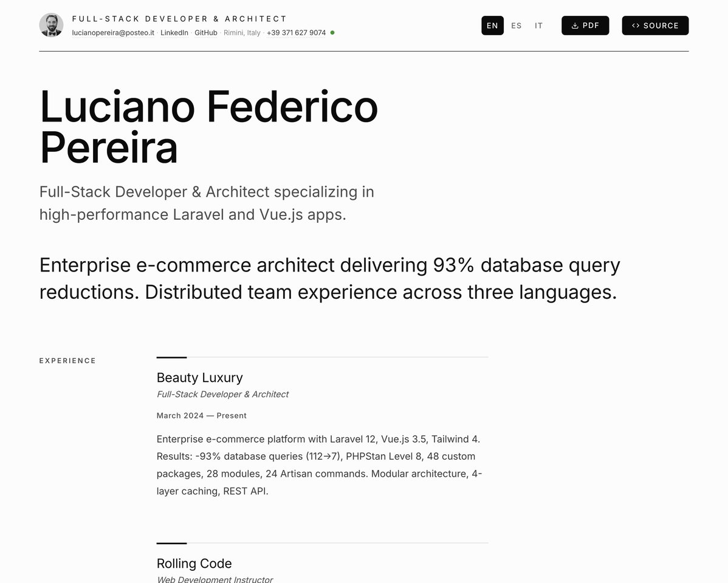Open the LinkedIn profile link
The height and width of the screenshot is (583, 728).
(x=174, y=33)
